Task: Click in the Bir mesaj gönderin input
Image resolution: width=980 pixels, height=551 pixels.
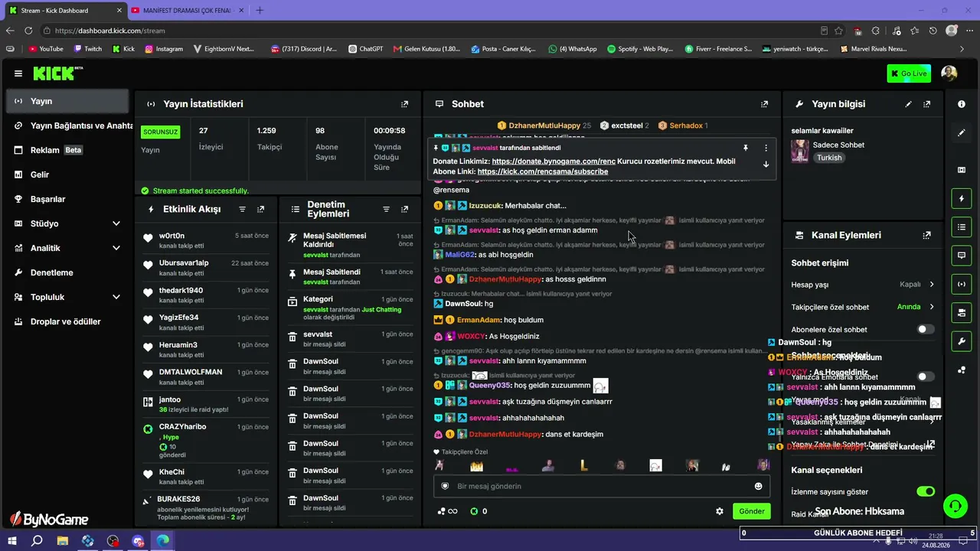Action: (x=601, y=486)
